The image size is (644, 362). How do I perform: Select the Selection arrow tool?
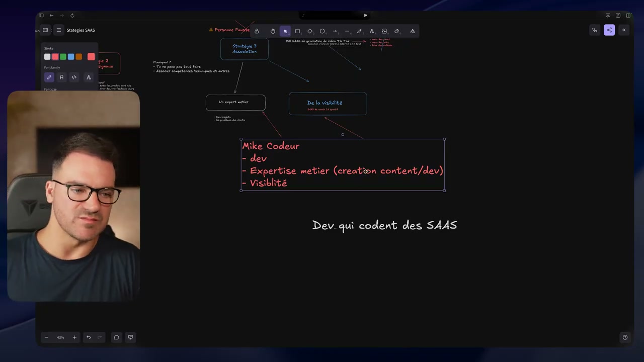(x=285, y=31)
